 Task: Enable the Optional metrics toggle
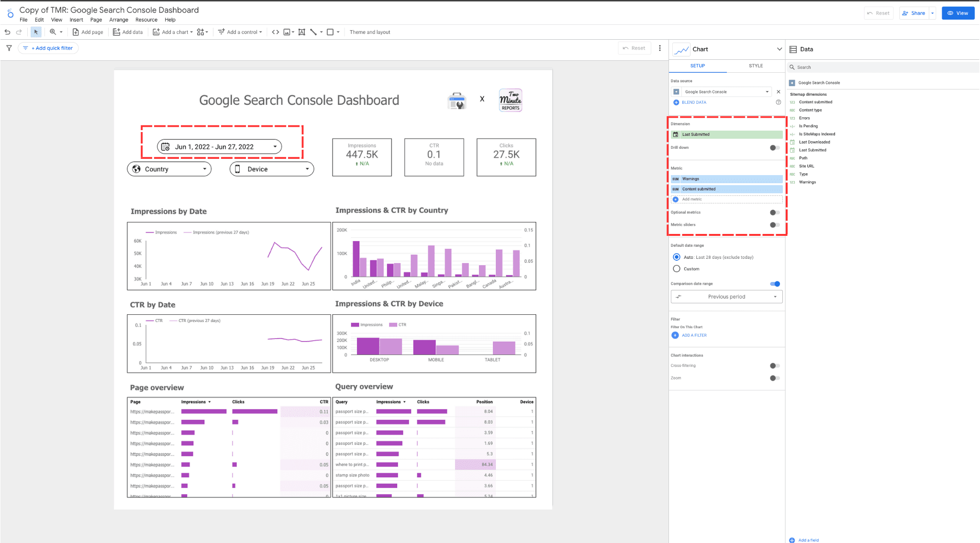pyautogui.click(x=774, y=212)
